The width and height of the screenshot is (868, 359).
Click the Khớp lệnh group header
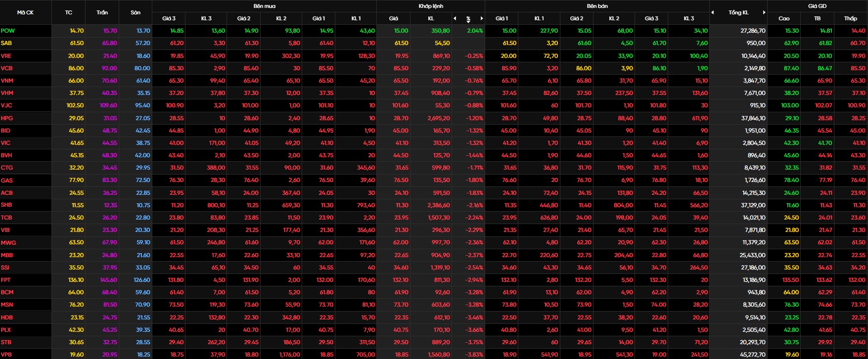pyautogui.click(x=431, y=6)
